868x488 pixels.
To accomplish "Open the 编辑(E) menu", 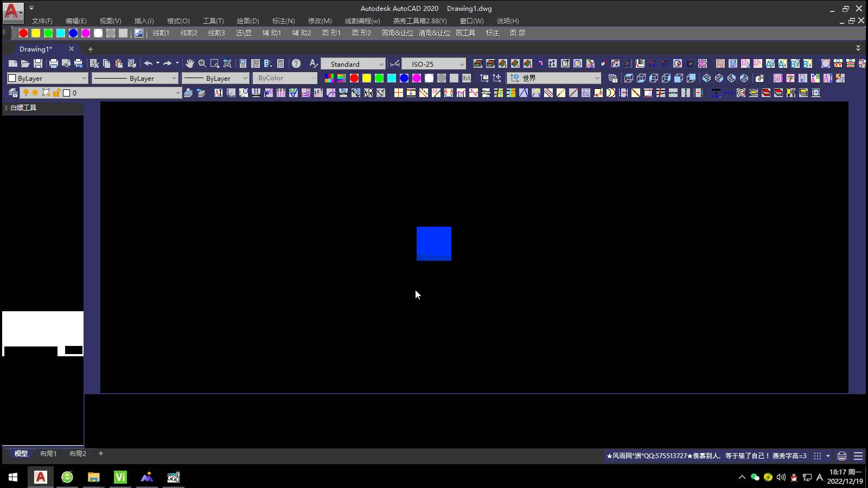I will pyautogui.click(x=76, y=21).
